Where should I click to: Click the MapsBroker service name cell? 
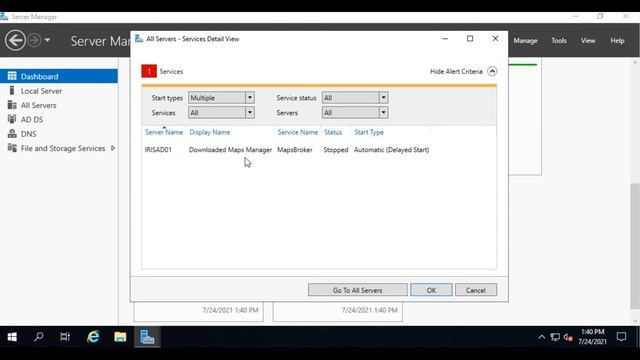pyautogui.click(x=295, y=150)
